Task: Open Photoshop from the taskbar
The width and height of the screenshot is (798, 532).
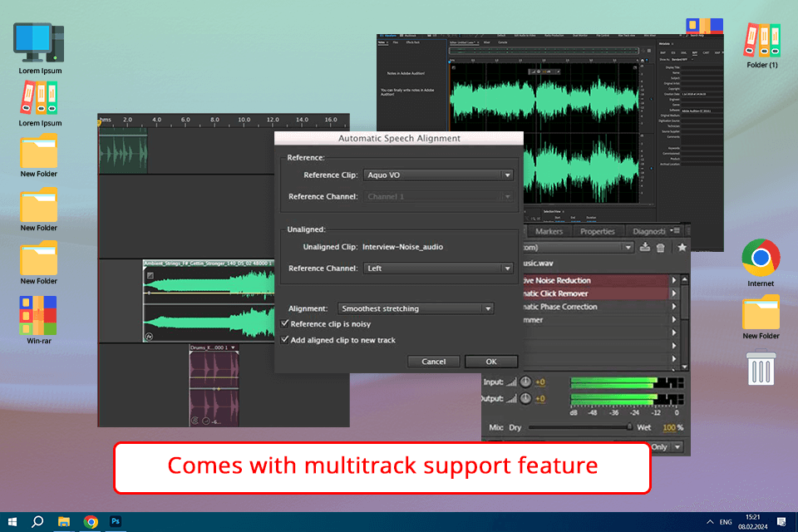Action: click(116, 521)
